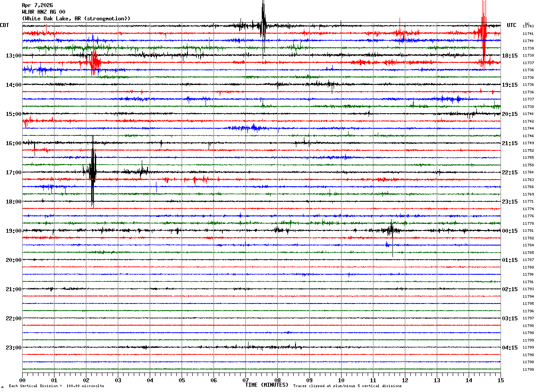Click the DC value 11781
The image size is (536, 392).
tap(528, 231)
